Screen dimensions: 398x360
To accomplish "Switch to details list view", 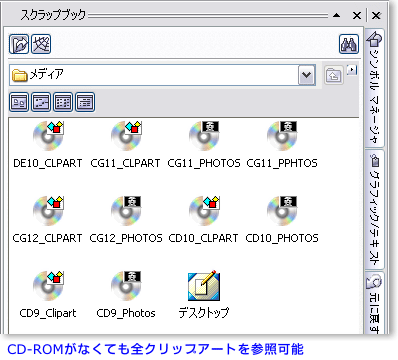I will tap(85, 102).
